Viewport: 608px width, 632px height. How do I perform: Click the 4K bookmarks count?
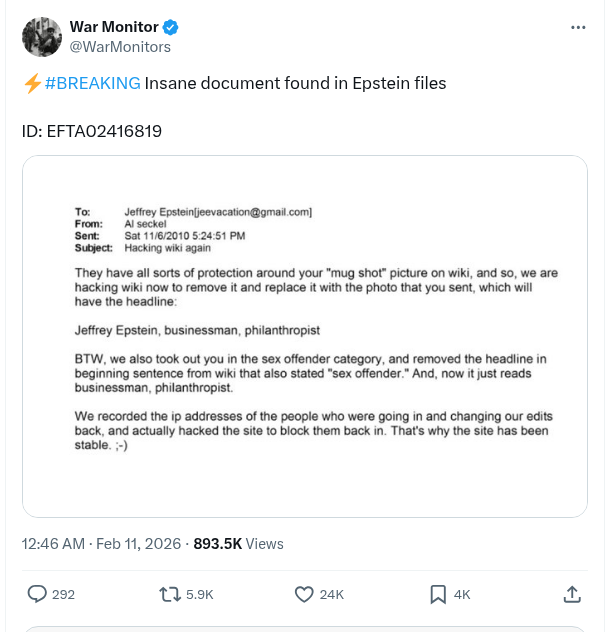pos(462,594)
